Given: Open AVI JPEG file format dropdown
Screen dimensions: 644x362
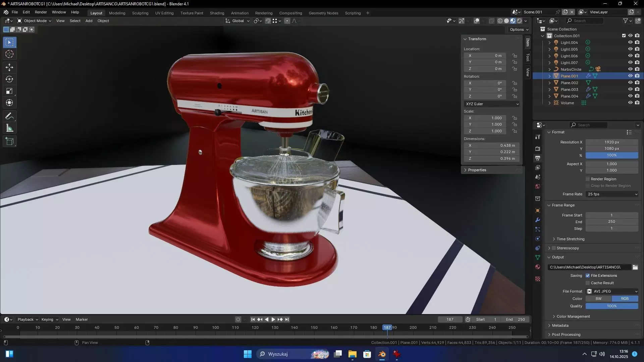Looking at the screenshot, I should [x=612, y=291].
